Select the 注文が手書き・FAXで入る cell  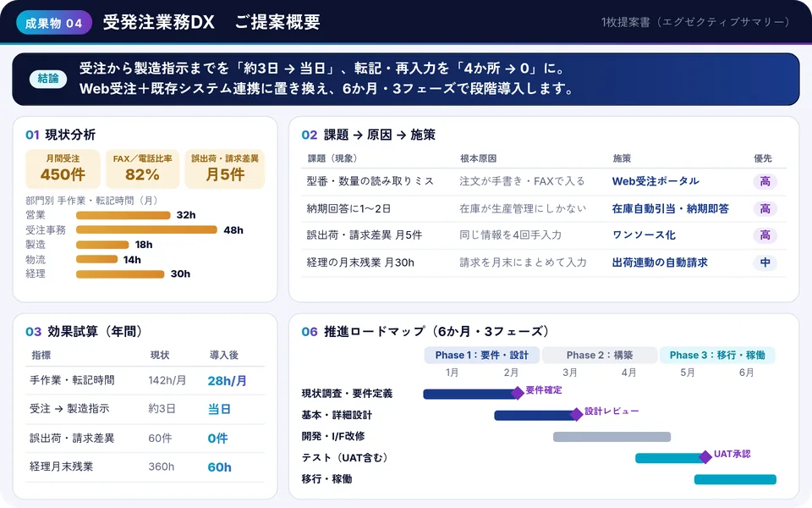(522, 181)
